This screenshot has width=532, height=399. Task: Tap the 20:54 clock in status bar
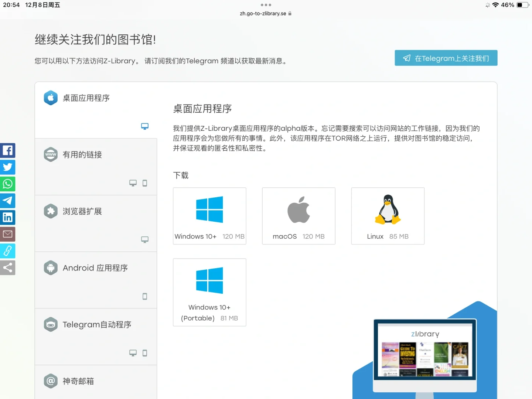coord(11,5)
